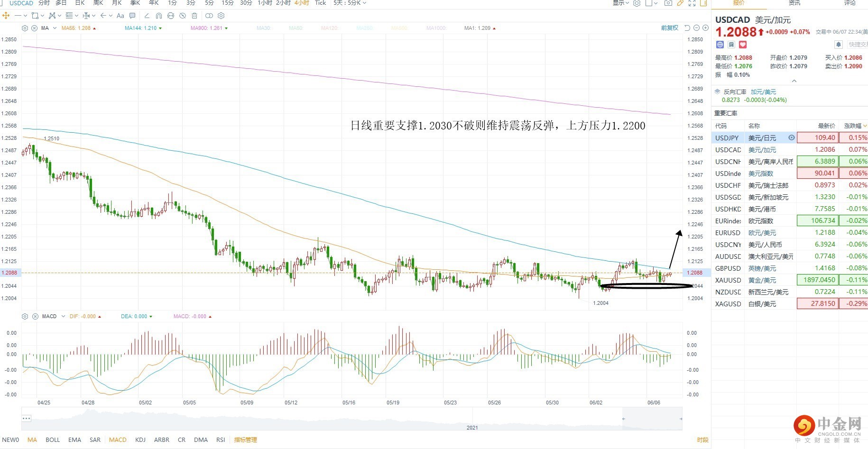Toggle MA55 line visibility

click(79, 28)
